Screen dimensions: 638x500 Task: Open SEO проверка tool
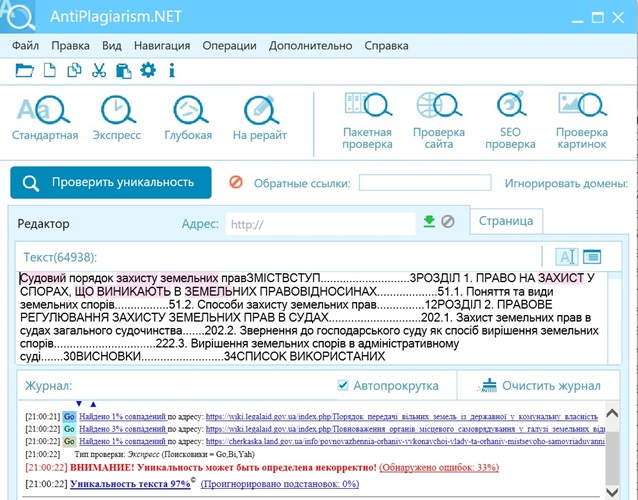pos(510,121)
